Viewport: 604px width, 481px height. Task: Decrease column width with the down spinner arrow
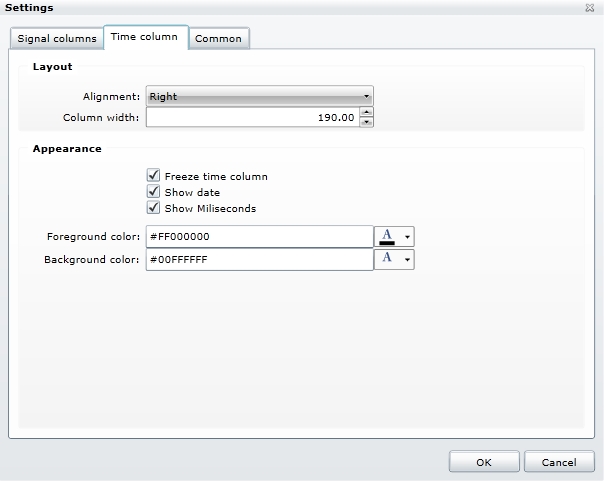click(x=366, y=122)
